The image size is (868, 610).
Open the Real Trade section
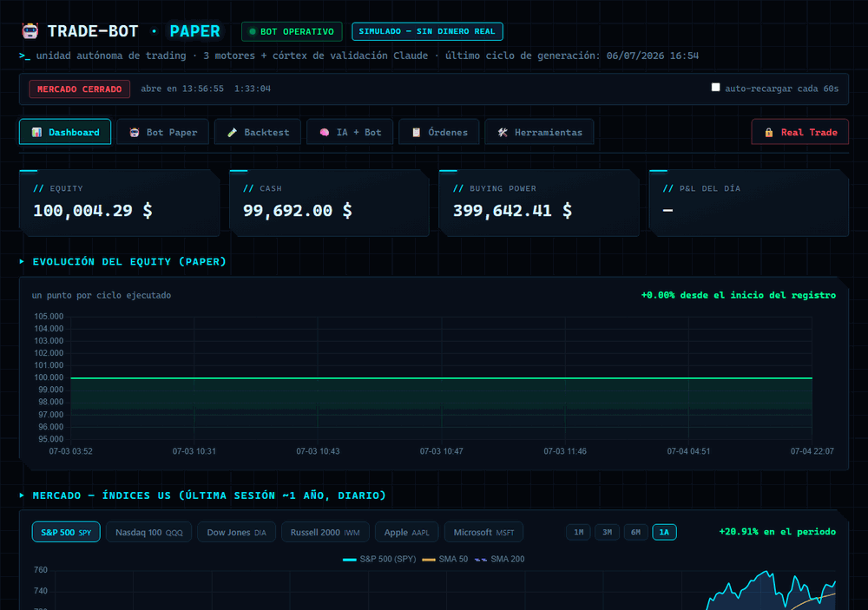pyautogui.click(x=800, y=132)
